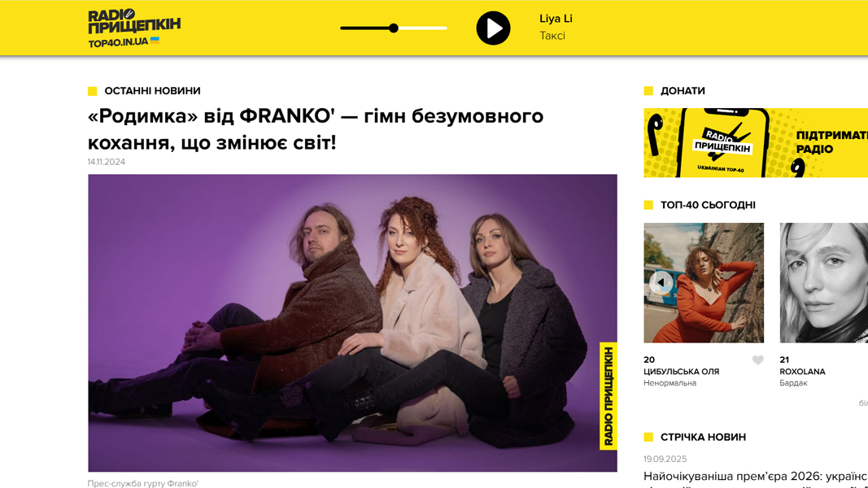This screenshot has height=488, width=868.
Task: Open the Останні новини section
Action: 152,91
